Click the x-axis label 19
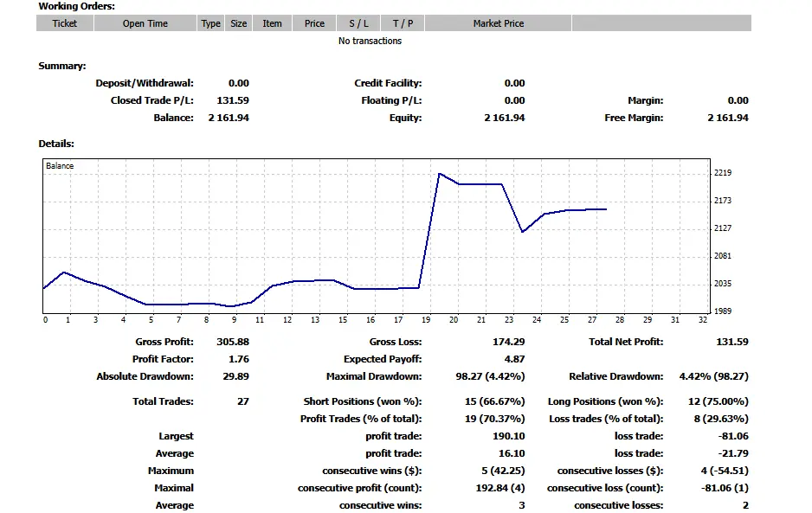The image size is (812, 513). pos(426,320)
